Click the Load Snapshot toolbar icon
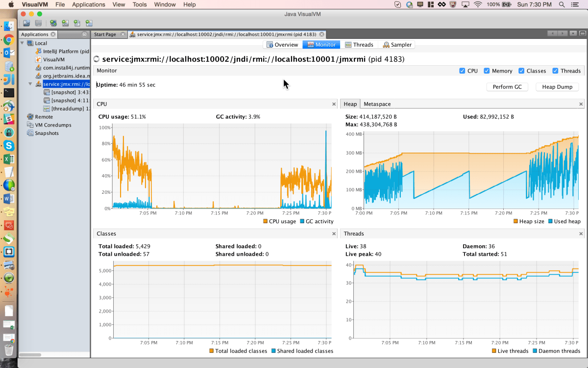Viewport: 588px width, 368px height. [26, 23]
